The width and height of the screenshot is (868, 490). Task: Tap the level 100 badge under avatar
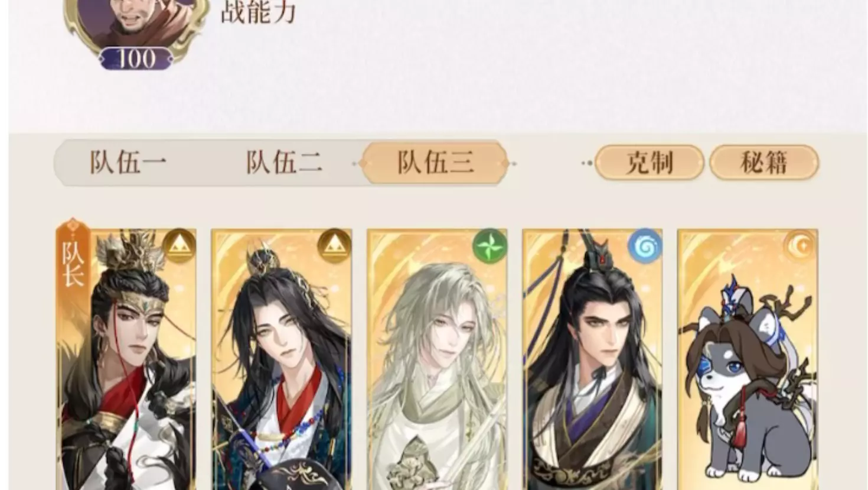pos(136,58)
